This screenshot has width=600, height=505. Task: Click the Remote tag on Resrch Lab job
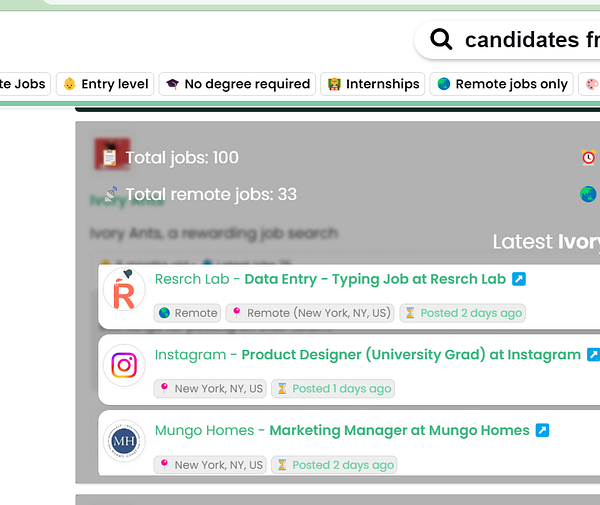click(187, 313)
